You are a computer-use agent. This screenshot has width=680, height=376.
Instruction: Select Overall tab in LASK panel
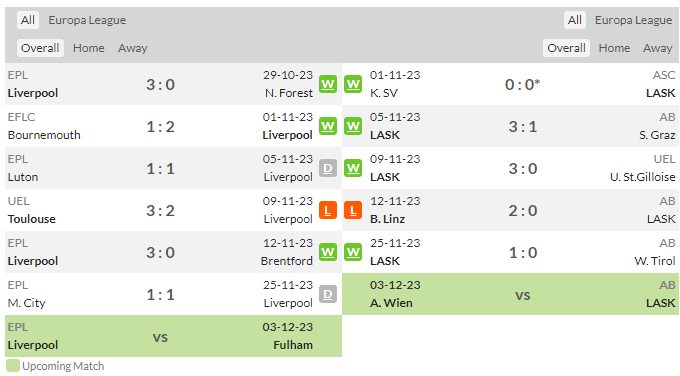(566, 48)
